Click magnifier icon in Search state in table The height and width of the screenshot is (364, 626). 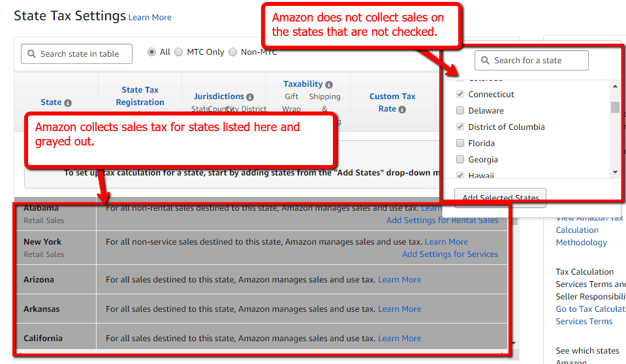pos(31,53)
